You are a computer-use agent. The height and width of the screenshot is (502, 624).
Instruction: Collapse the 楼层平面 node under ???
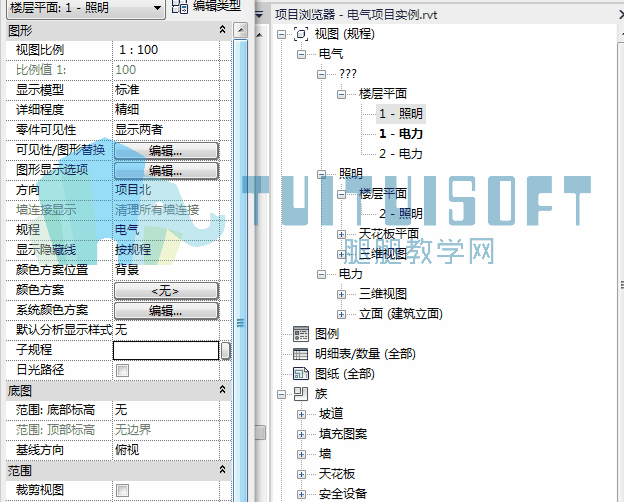click(341, 94)
